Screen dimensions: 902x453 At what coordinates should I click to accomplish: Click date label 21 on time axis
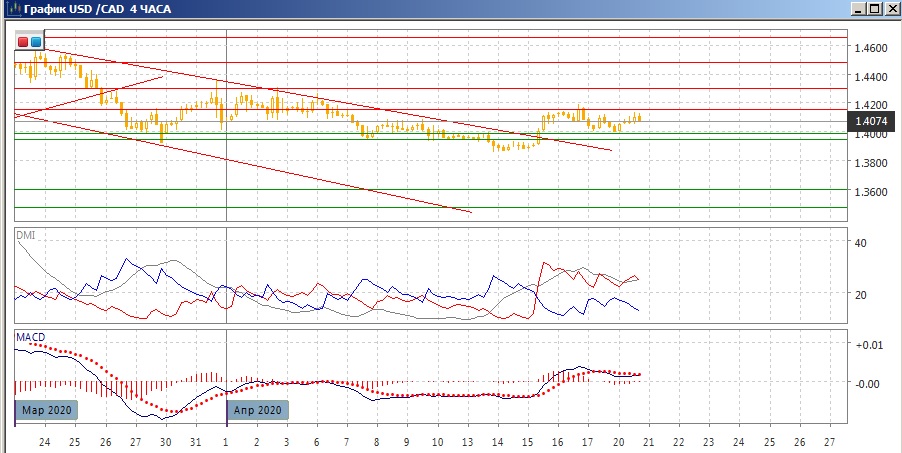(649, 442)
